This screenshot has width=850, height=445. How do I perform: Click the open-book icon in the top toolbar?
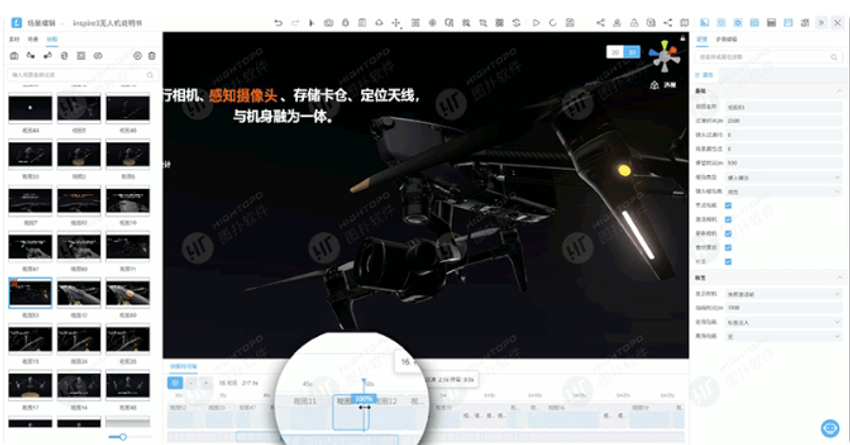click(x=685, y=23)
